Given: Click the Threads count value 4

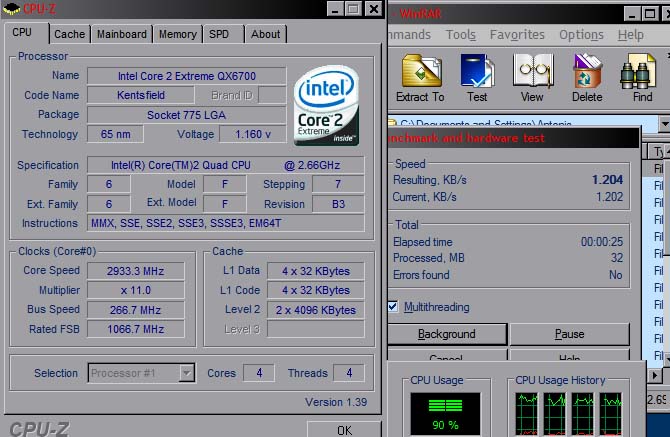Looking at the screenshot, I should 349,373.
